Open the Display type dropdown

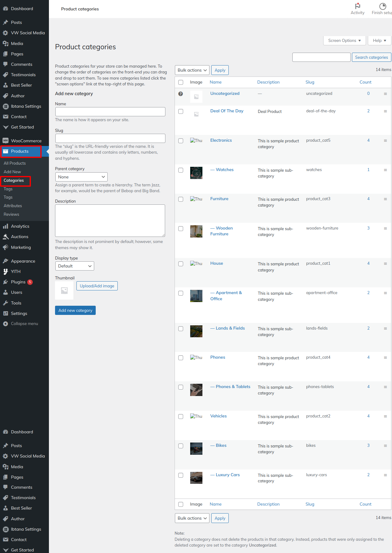(75, 266)
